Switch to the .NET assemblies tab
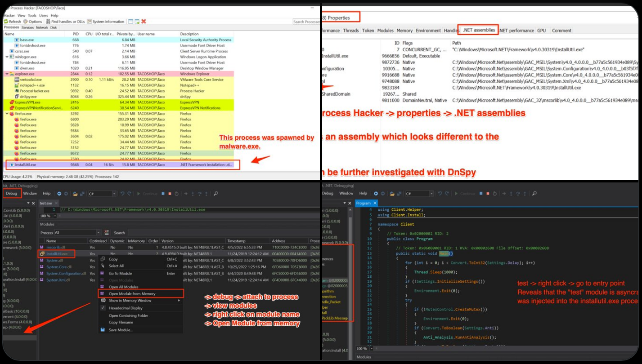Viewport: 642px width, 364px height. point(478,30)
